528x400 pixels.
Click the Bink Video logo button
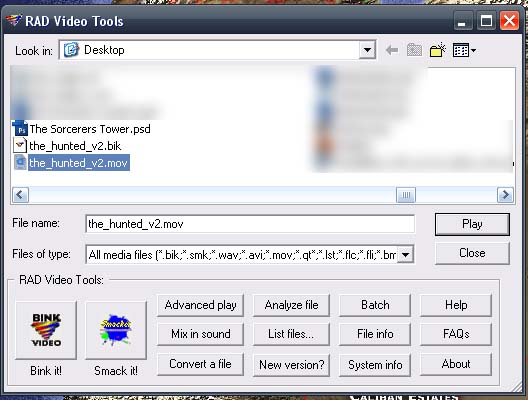[x=46, y=330]
